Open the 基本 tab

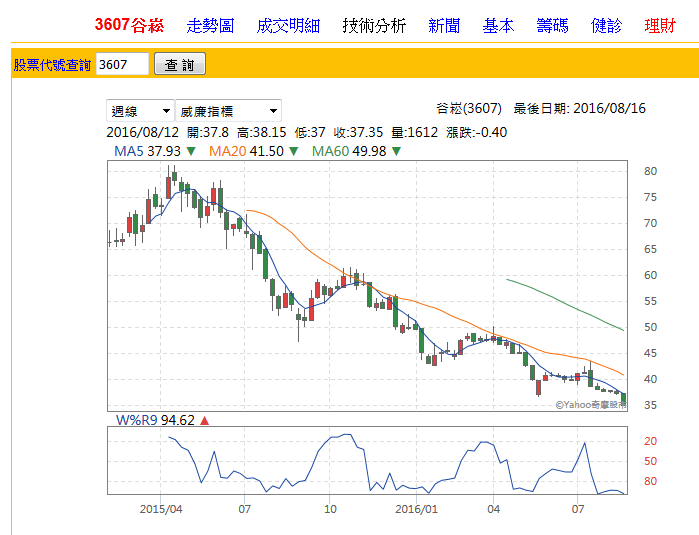point(498,25)
